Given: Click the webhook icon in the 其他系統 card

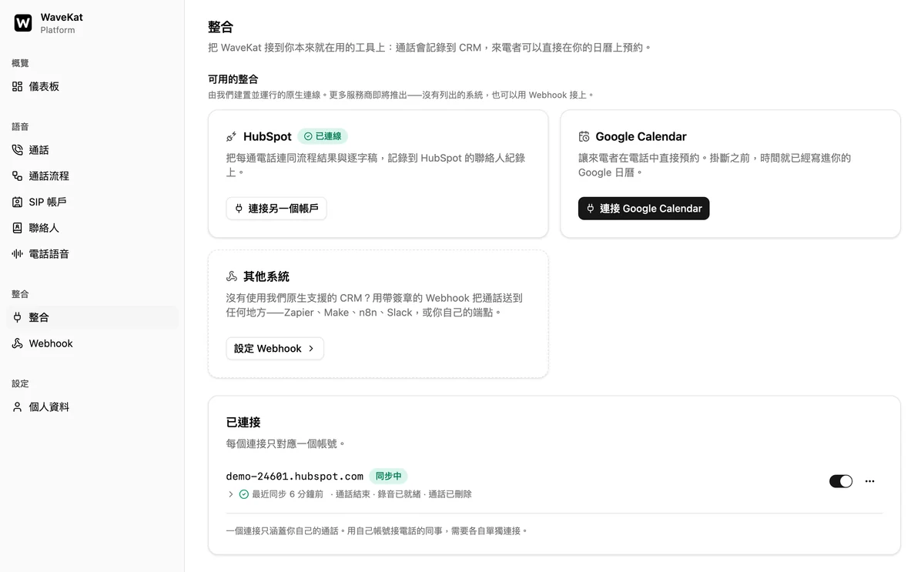Looking at the screenshot, I should (231, 276).
